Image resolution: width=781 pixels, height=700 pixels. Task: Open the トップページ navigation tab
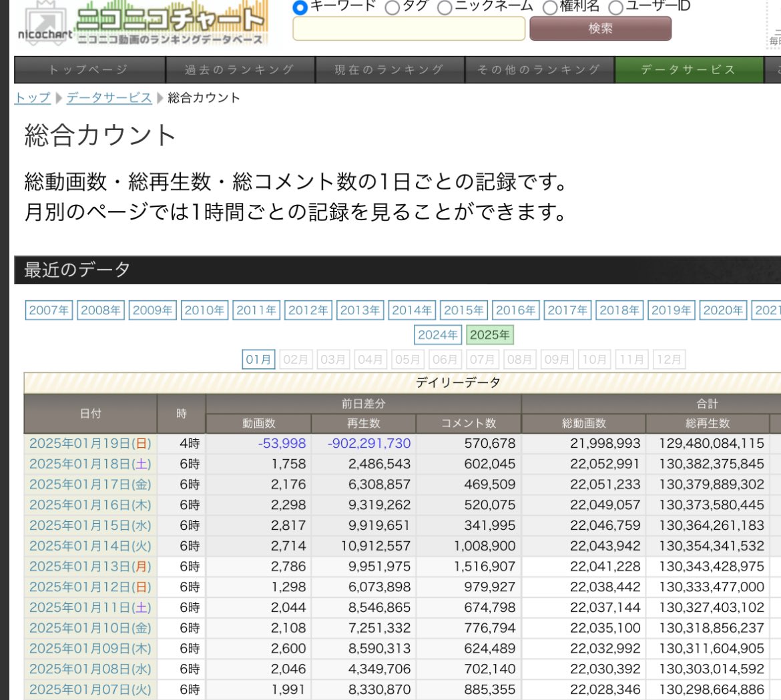click(89, 69)
